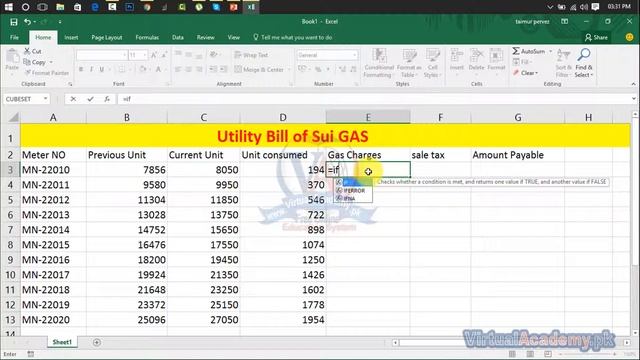This screenshot has width=640, height=360.
Task: Open Cell Styles gallery
Action: tap(432, 63)
